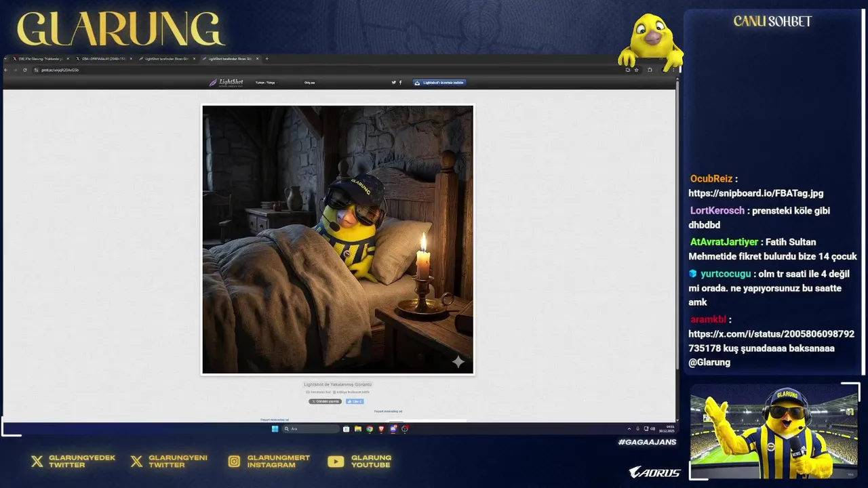The width and height of the screenshot is (868, 488).
Task: Click the Lightshot ile Yakalanmış Görüntü caption
Action: point(338,384)
